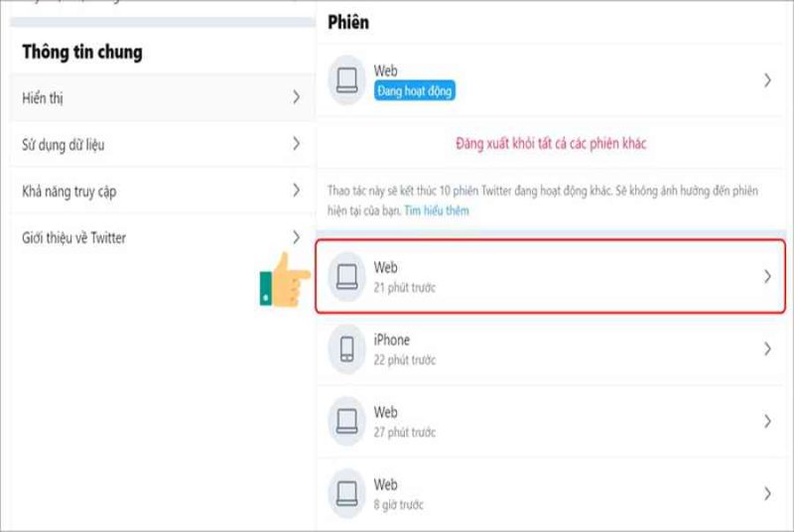Click Đăng xuất khỏi tất cả các phiên khác
Viewport: 794px width, 532px height.
click(x=551, y=144)
